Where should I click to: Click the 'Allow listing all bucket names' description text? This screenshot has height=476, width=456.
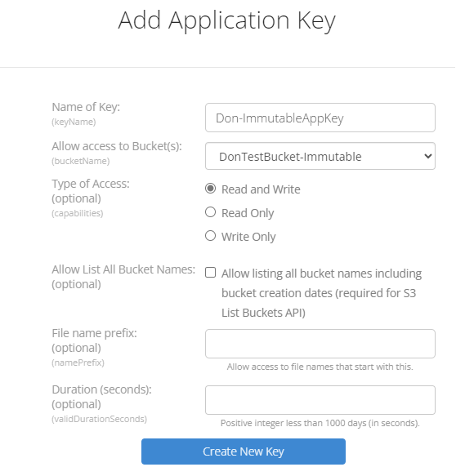coord(321,293)
